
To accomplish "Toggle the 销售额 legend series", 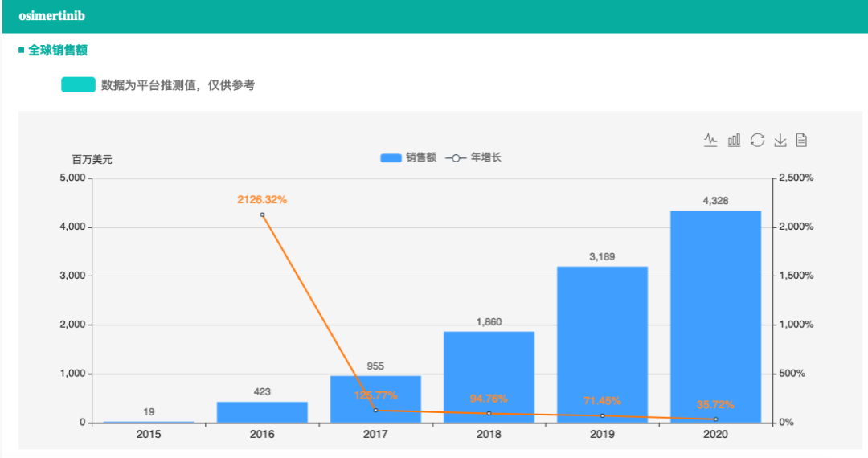I will pyautogui.click(x=408, y=158).
